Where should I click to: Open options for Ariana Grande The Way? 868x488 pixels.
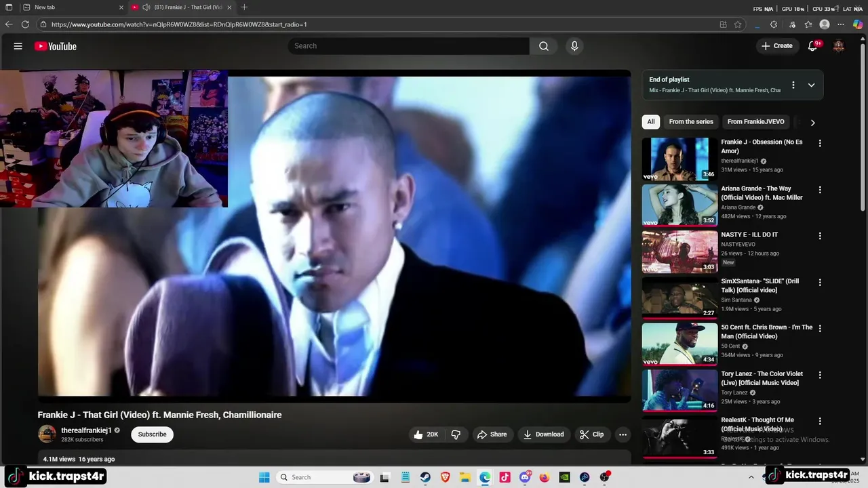[820, 190]
